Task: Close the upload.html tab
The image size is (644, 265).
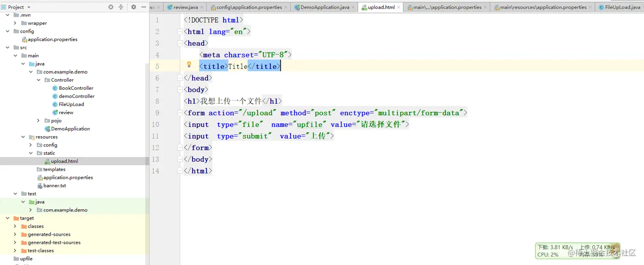Action: [x=399, y=7]
